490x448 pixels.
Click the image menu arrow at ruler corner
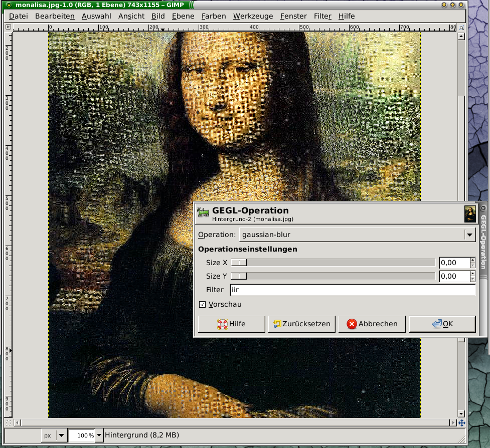[8, 27]
